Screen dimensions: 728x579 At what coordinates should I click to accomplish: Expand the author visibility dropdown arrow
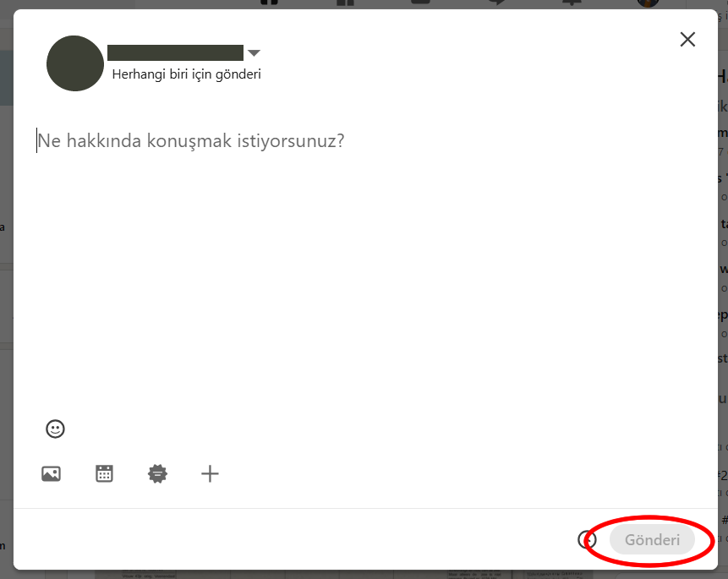coord(254,53)
